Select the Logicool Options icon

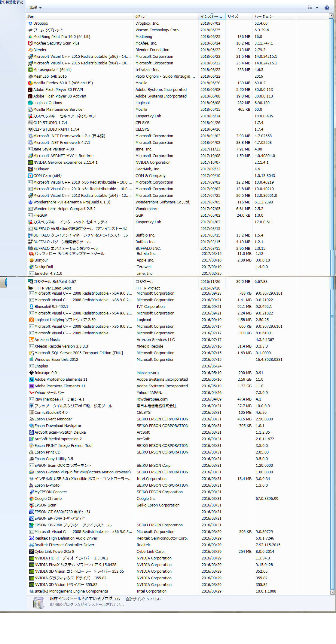30,103
